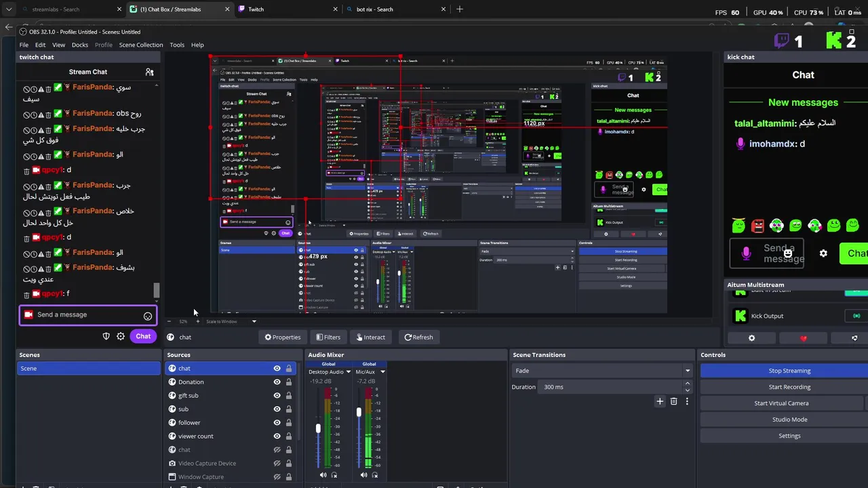868x488 pixels.
Task: Click Start Recording
Action: coord(789,387)
